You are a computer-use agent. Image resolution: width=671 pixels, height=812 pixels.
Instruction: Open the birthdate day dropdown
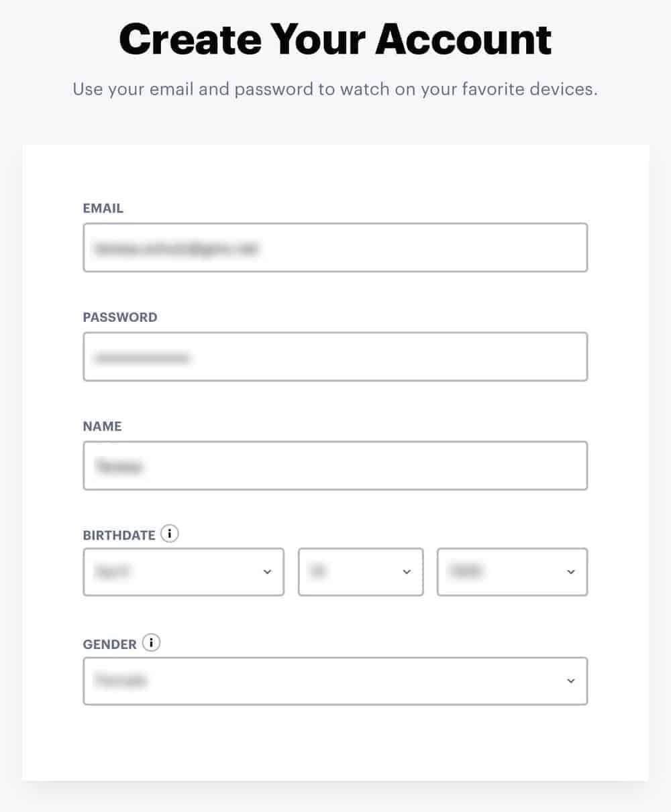[x=360, y=572]
